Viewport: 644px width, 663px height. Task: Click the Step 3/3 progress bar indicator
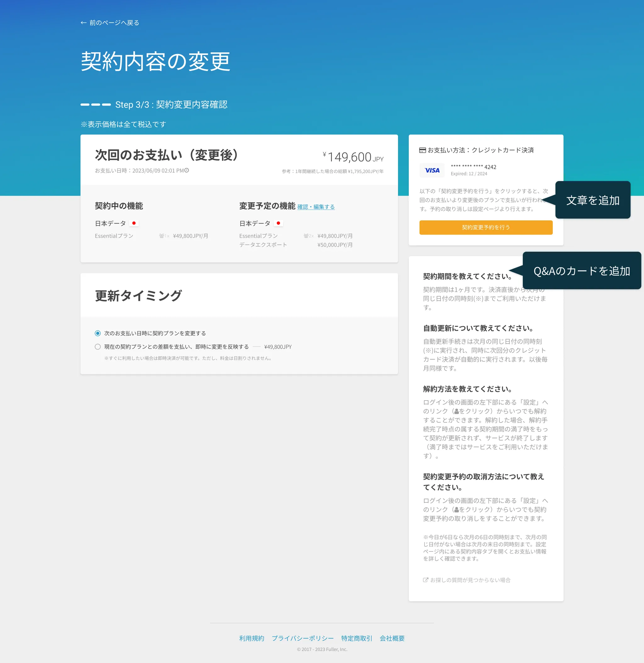coord(96,105)
